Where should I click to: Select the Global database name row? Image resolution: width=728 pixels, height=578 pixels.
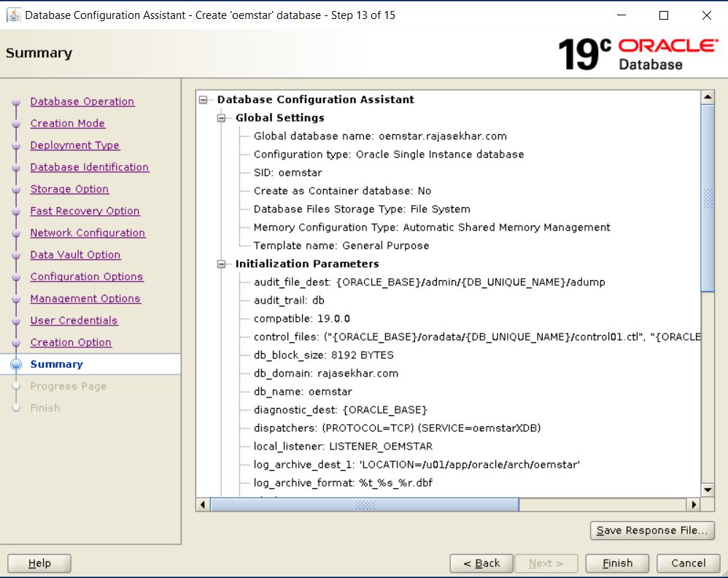(x=380, y=136)
